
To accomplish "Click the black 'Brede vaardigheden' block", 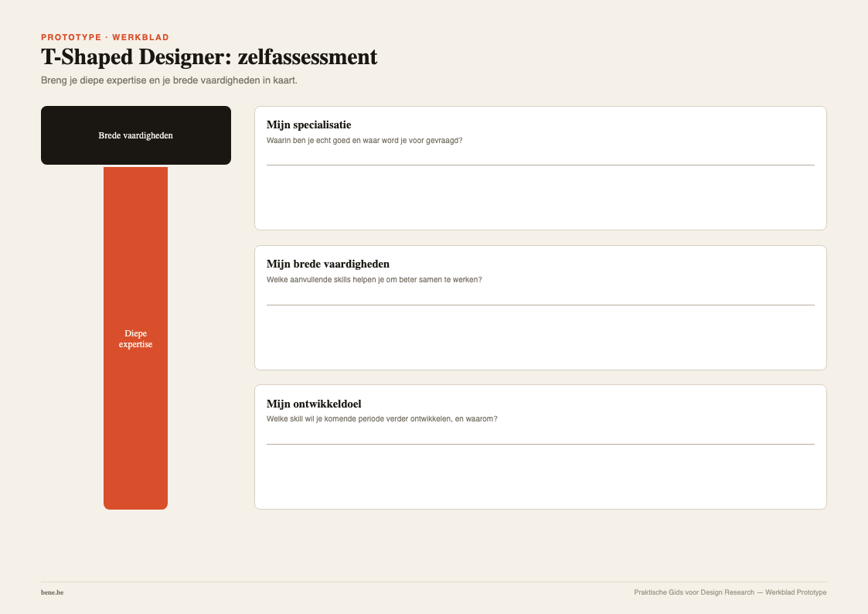I will [135, 135].
